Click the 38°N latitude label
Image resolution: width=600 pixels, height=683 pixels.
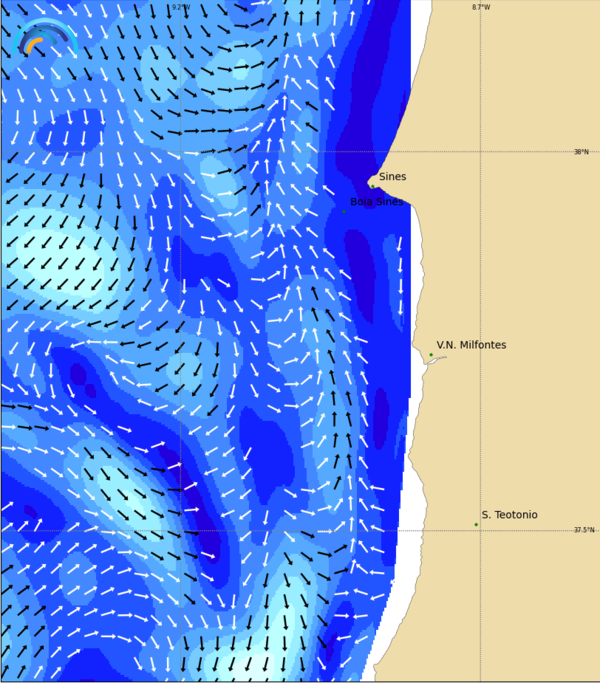[581, 152]
